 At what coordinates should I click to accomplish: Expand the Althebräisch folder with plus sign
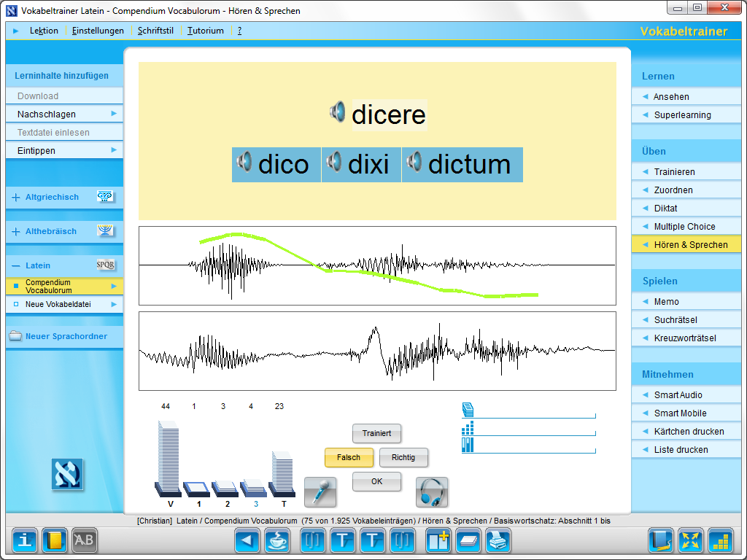click(x=16, y=231)
